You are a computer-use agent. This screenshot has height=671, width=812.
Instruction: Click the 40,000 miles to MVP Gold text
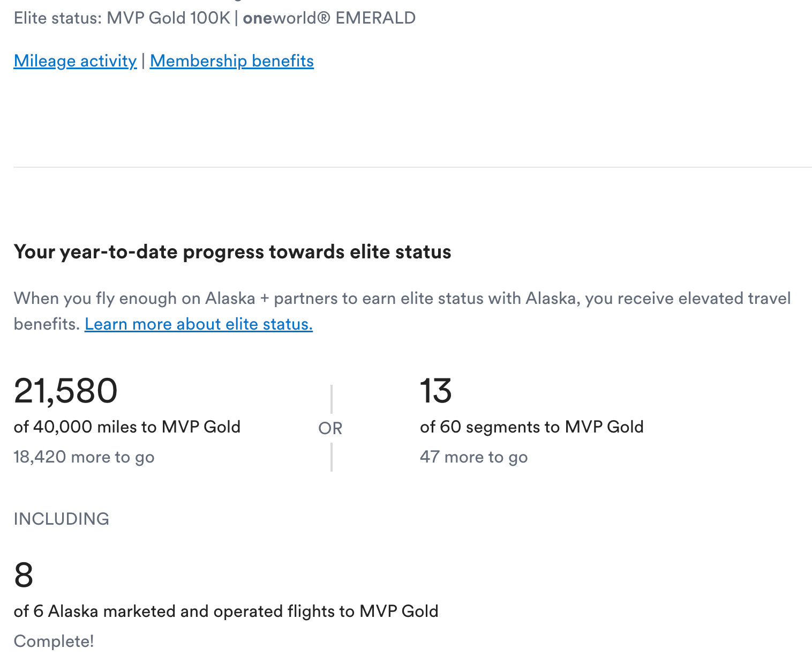click(x=127, y=427)
